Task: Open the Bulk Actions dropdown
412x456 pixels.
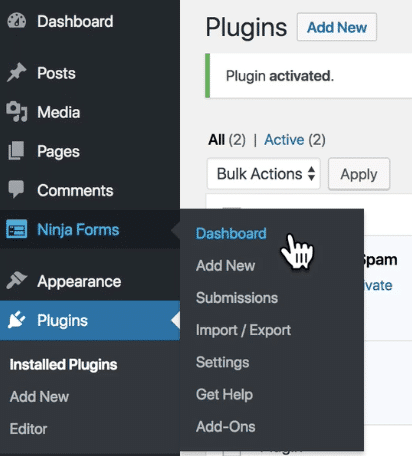Action: click(264, 174)
